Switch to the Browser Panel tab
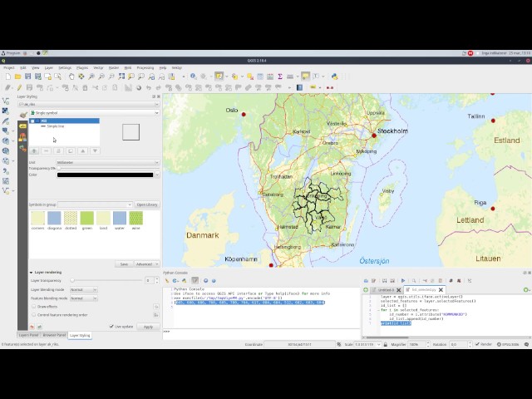Image resolution: width=532 pixels, height=399 pixels. coord(54,335)
